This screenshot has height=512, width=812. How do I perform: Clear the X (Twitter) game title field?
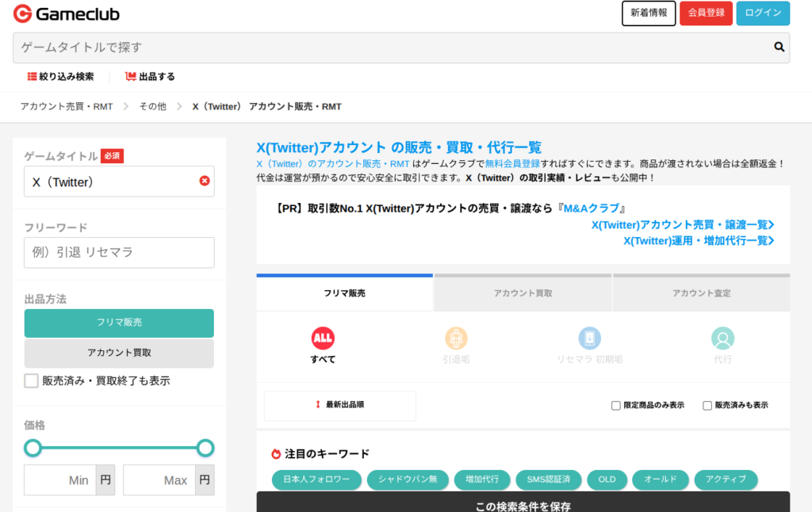(x=205, y=181)
